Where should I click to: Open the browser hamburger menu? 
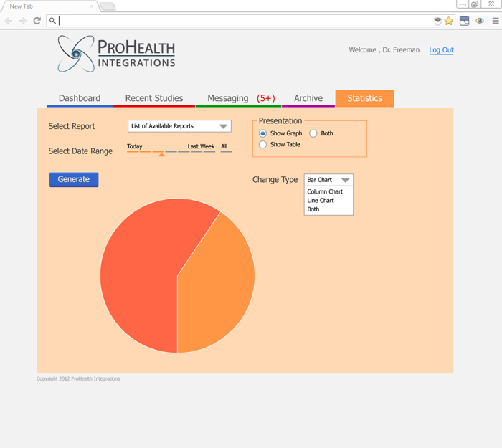[x=496, y=21]
